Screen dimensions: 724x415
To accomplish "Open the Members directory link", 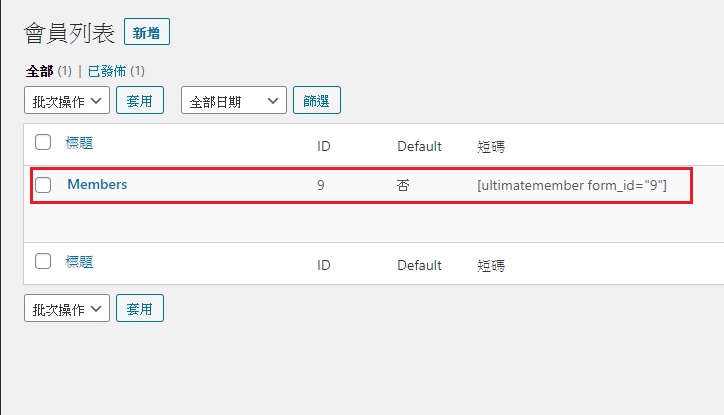I will tap(97, 184).
